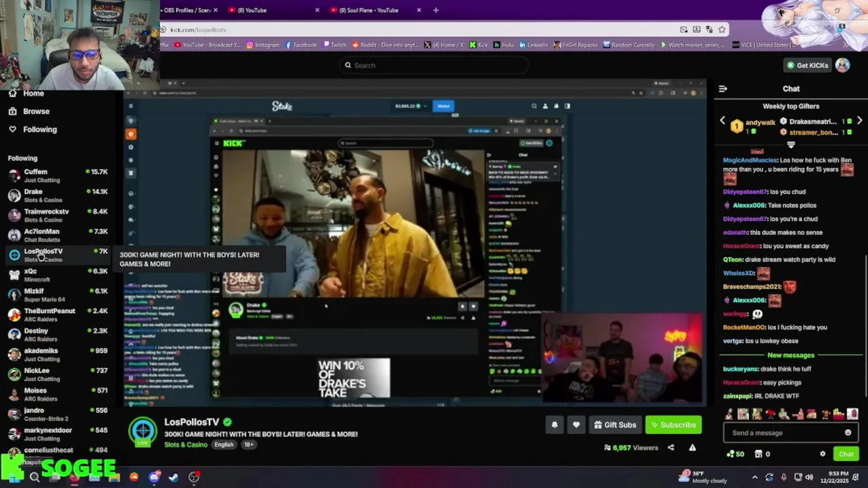Click the share icon beside viewer count
Image resolution: width=868 pixels, height=488 pixels.
[671, 447]
